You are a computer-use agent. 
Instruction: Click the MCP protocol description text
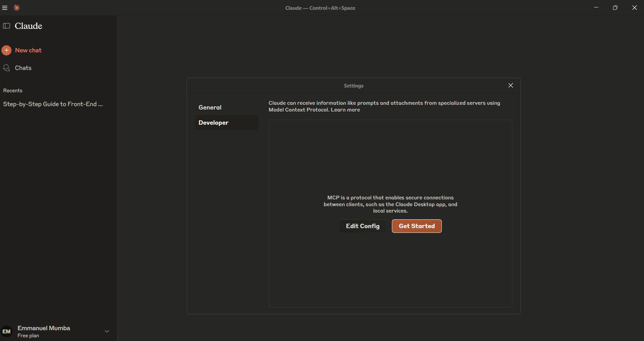pyautogui.click(x=391, y=204)
